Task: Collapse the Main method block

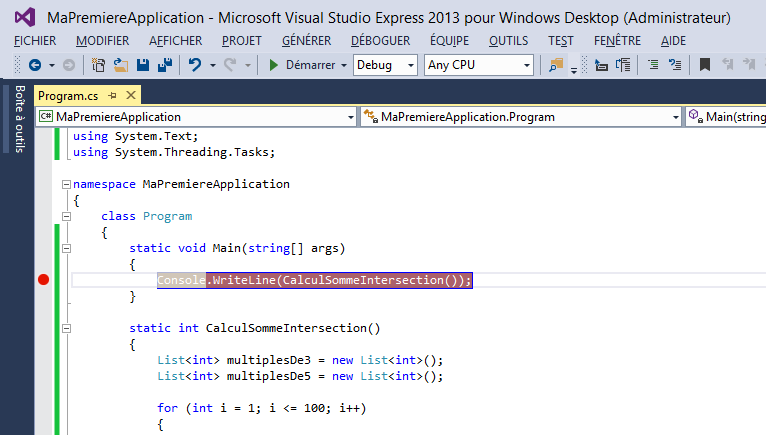Action: pos(66,248)
